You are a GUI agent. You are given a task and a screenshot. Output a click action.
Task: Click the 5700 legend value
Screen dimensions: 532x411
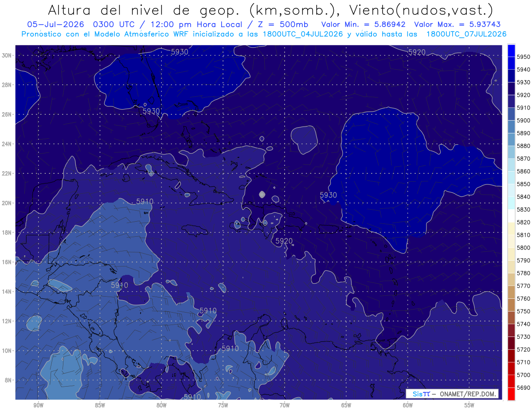524,375
